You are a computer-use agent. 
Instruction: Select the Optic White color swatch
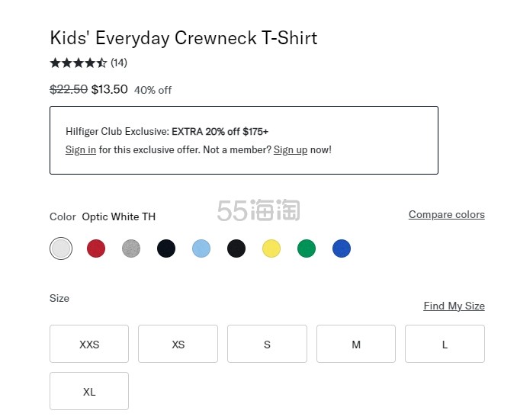[61, 248]
